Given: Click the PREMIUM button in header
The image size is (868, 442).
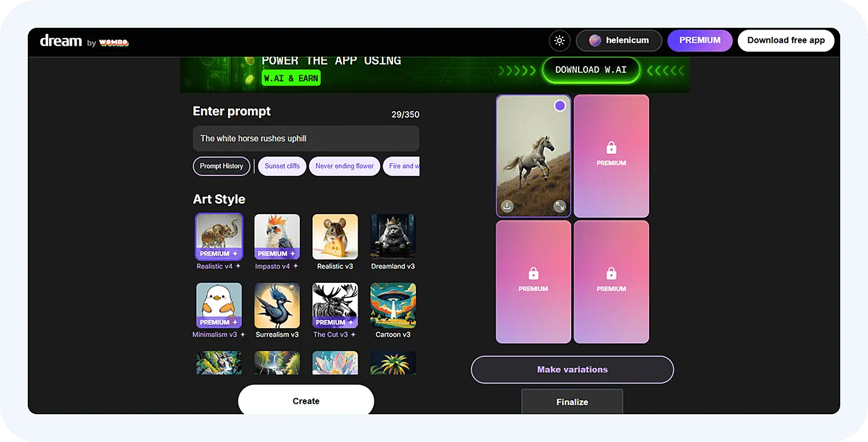Looking at the screenshot, I should click(700, 40).
